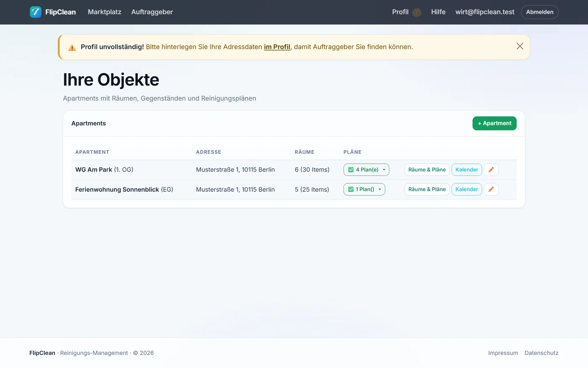
Task: Click the "Apartments" card title
Action: click(89, 123)
